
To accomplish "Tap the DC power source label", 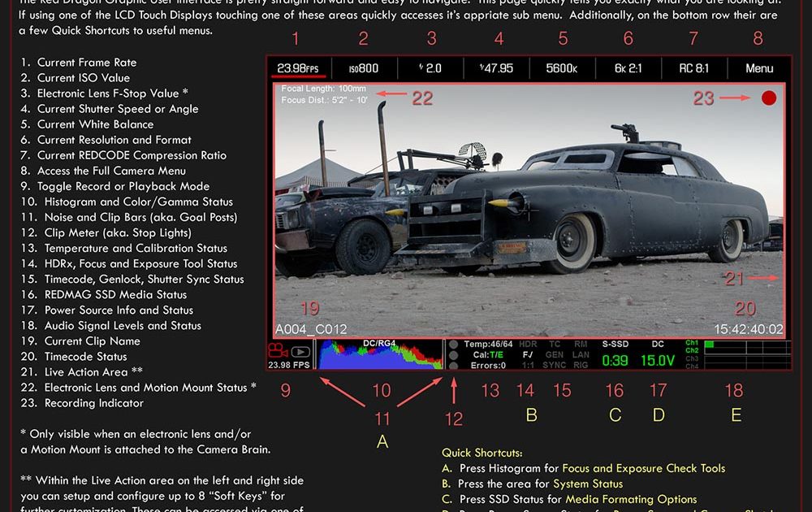I will 658,344.
